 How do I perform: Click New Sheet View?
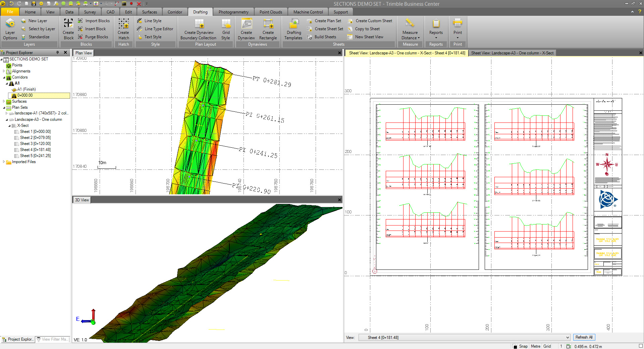pos(365,37)
